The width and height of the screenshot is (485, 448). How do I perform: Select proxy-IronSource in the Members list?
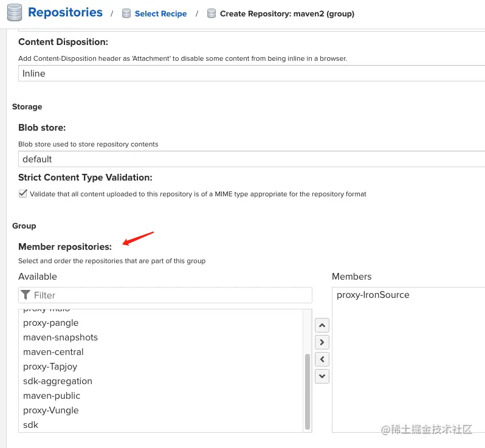[373, 295]
